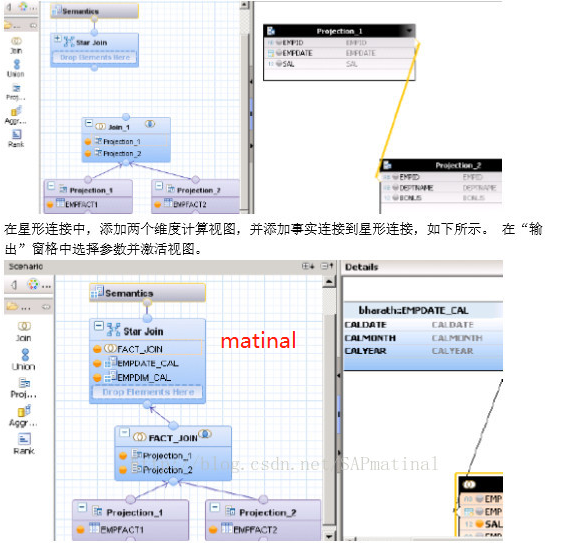This screenshot has width=588, height=543.
Task: Click scroll down arrow of lower scenario scrollbar
Action: (x=329, y=536)
